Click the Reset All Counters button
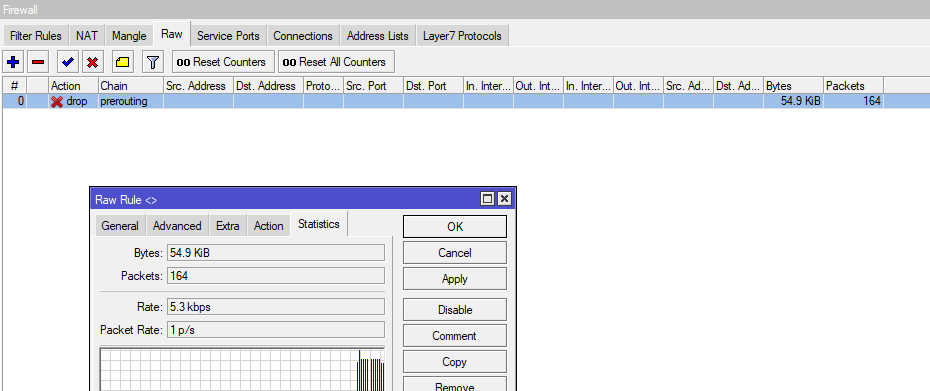 click(x=336, y=62)
